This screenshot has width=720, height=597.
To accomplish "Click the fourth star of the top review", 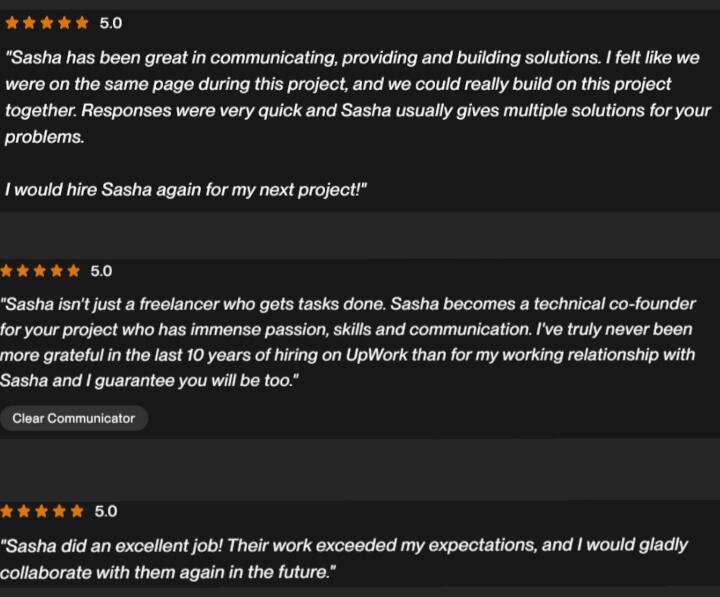I will 64,22.
